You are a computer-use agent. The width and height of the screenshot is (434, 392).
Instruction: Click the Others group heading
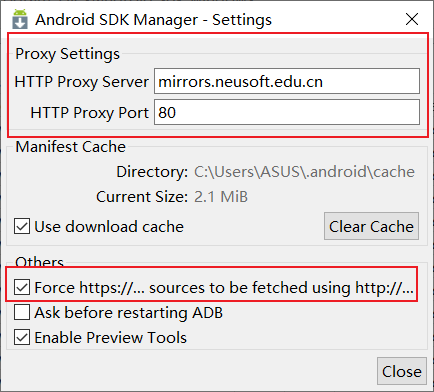[39, 262]
